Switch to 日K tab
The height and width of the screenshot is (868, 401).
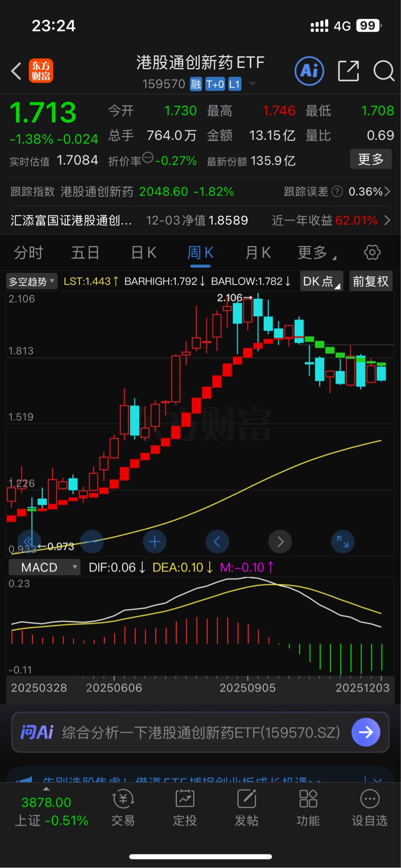[143, 252]
